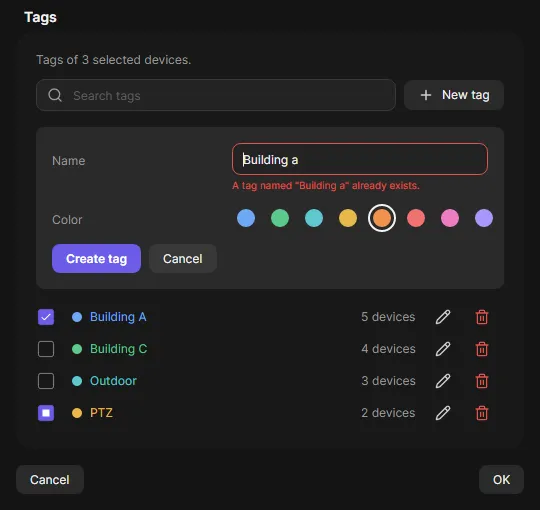Select the orange color swatch
The width and height of the screenshot is (540, 510).
pos(382,218)
